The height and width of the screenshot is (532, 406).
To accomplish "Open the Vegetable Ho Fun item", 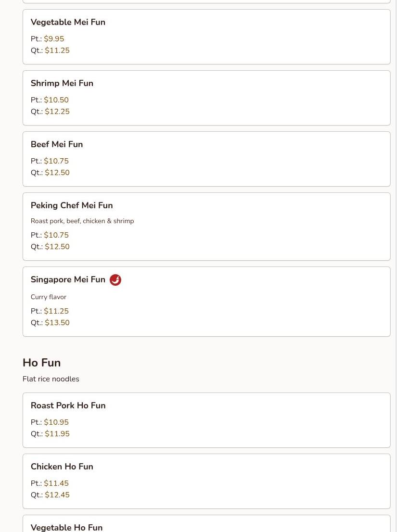I will [x=66, y=527].
